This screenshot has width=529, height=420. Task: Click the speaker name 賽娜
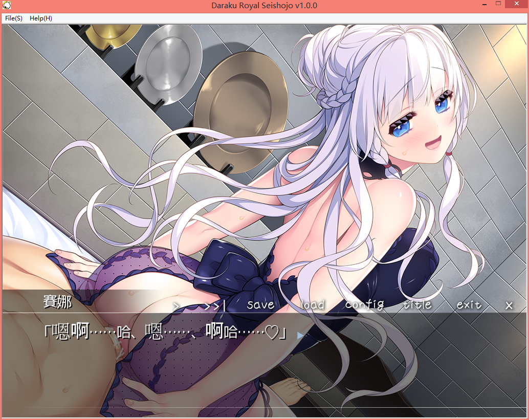(x=58, y=301)
